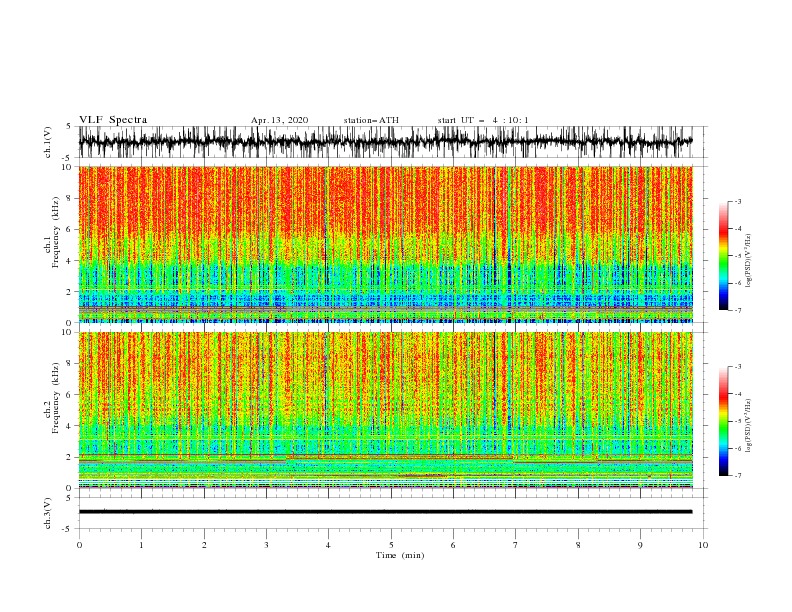The image size is (792, 612).
Task: Click the ch.3 voltage waveform trace
Action: (x=385, y=512)
